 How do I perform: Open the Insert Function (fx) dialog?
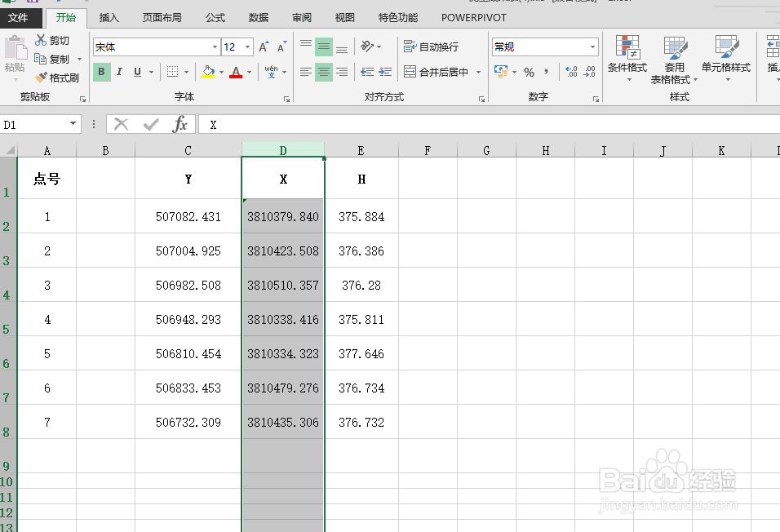[x=180, y=124]
